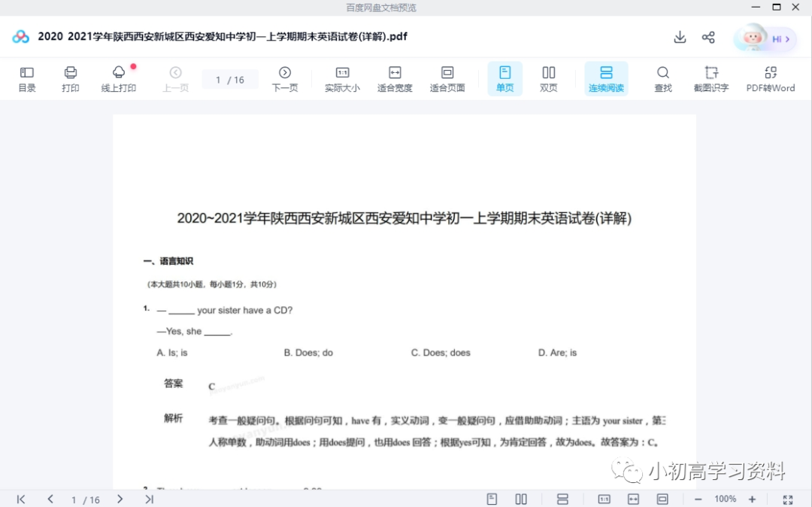812x507 pixels.
Task: Select 适合页面 fit page
Action: pyautogui.click(x=447, y=79)
